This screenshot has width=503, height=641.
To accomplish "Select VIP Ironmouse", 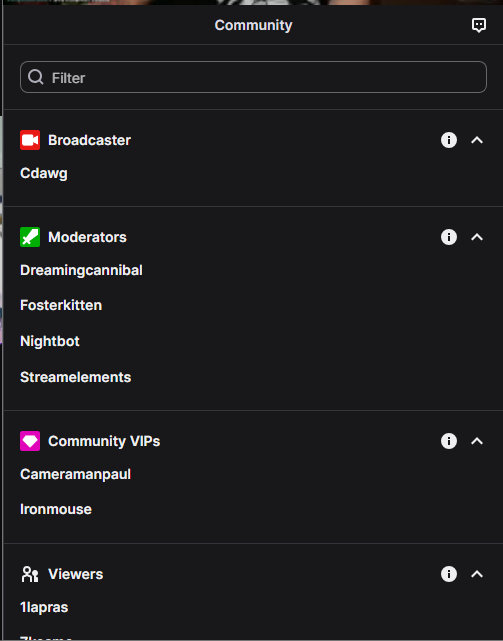I will [x=56, y=509].
